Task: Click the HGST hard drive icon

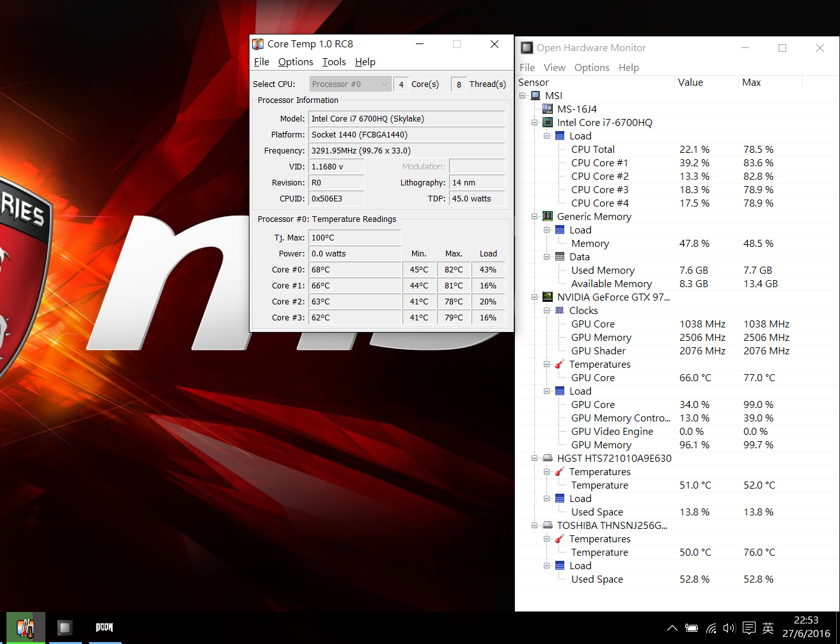Action: 548,459
